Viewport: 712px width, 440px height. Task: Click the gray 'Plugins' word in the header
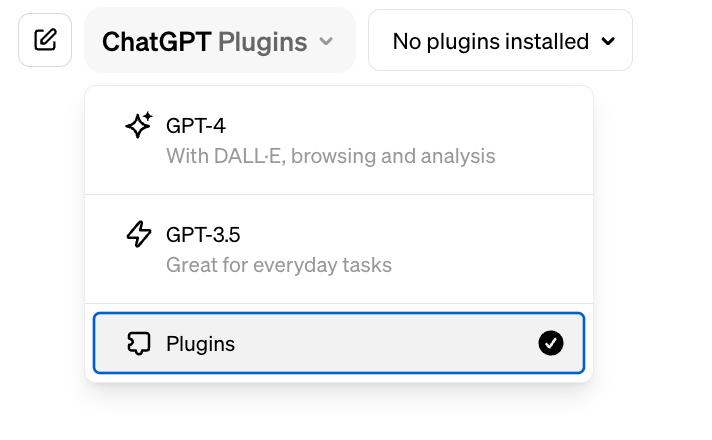click(262, 42)
